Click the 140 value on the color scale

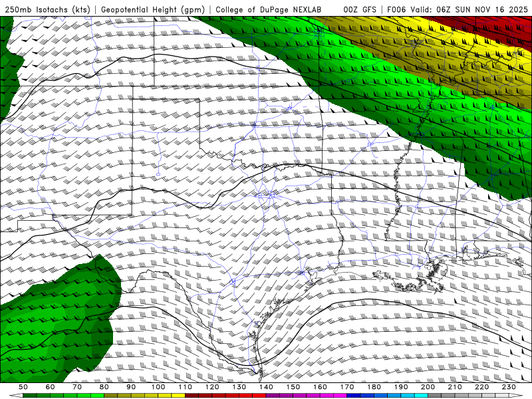pos(266,387)
